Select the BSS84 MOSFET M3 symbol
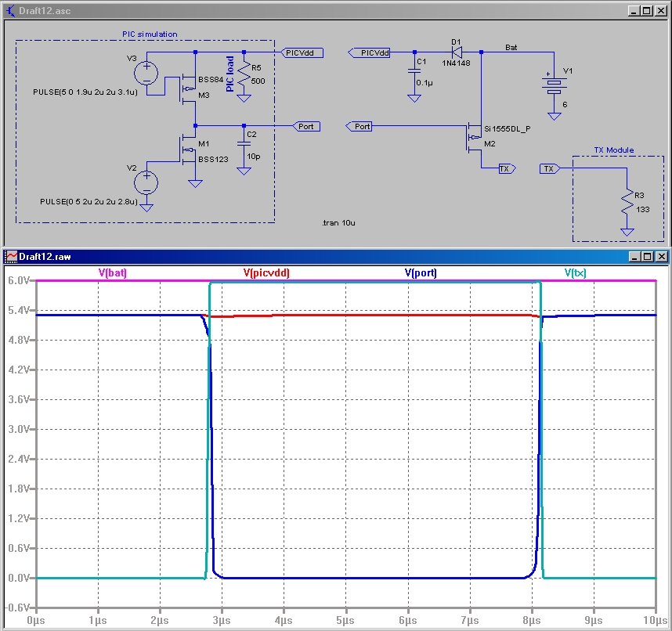Image resolution: width=672 pixels, height=631 pixels. click(188, 88)
